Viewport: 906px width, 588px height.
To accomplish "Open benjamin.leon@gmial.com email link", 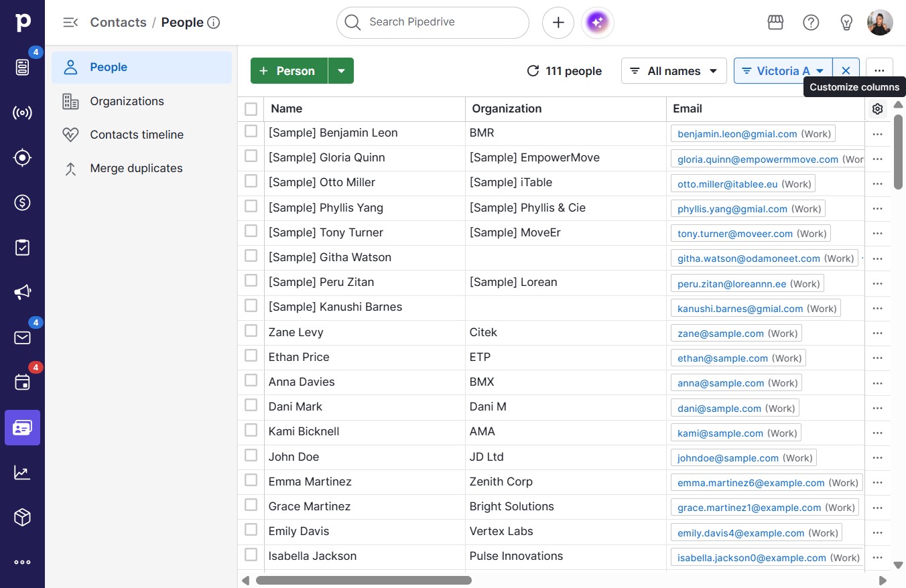I will point(737,134).
